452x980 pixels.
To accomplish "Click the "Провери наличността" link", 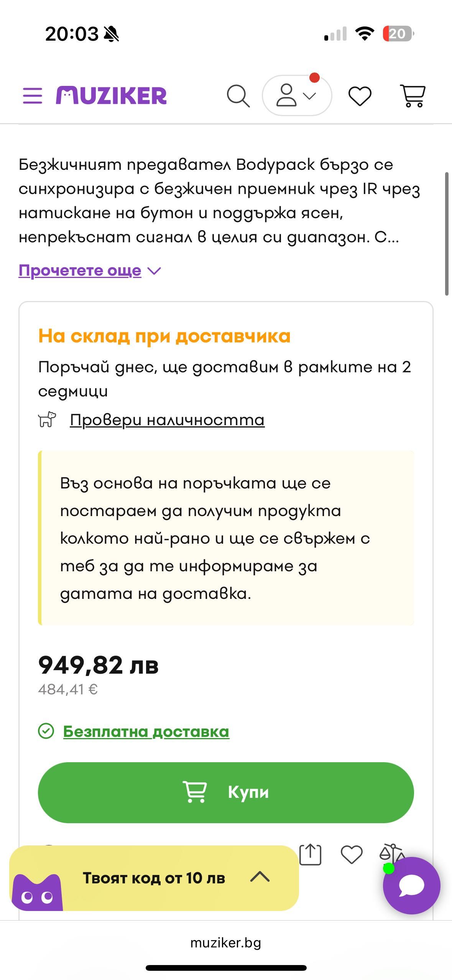I will point(167,420).
